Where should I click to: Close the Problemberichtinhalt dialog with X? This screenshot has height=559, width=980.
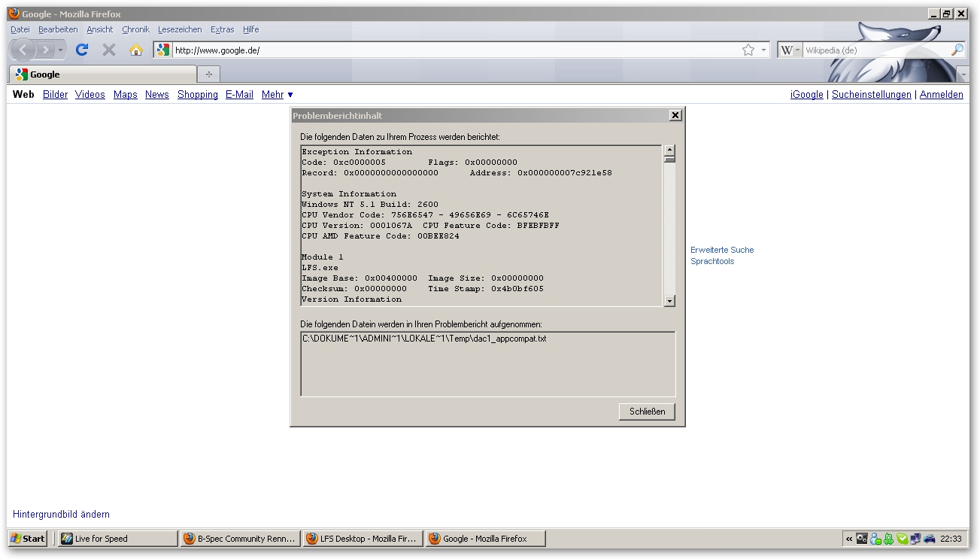tap(675, 115)
